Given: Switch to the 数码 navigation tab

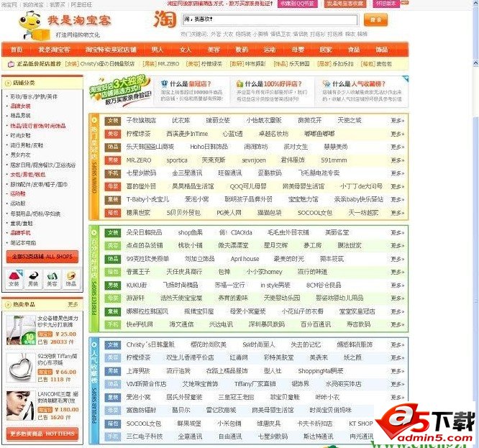Looking at the screenshot, I should (x=242, y=50).
